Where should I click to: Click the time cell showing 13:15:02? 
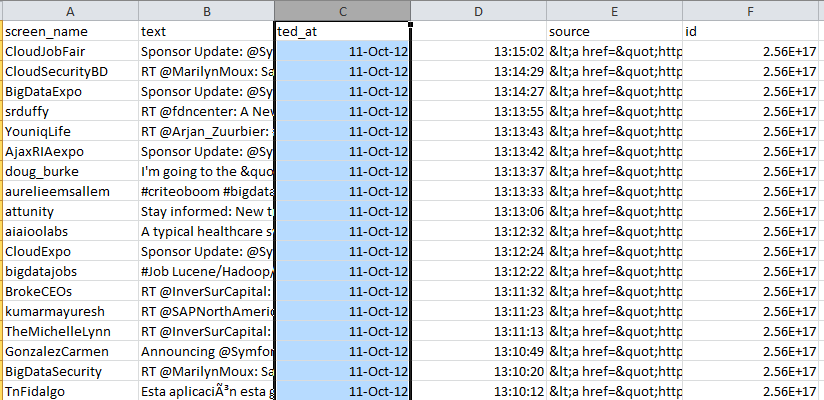pyautogui.click(x=478, y=51)
